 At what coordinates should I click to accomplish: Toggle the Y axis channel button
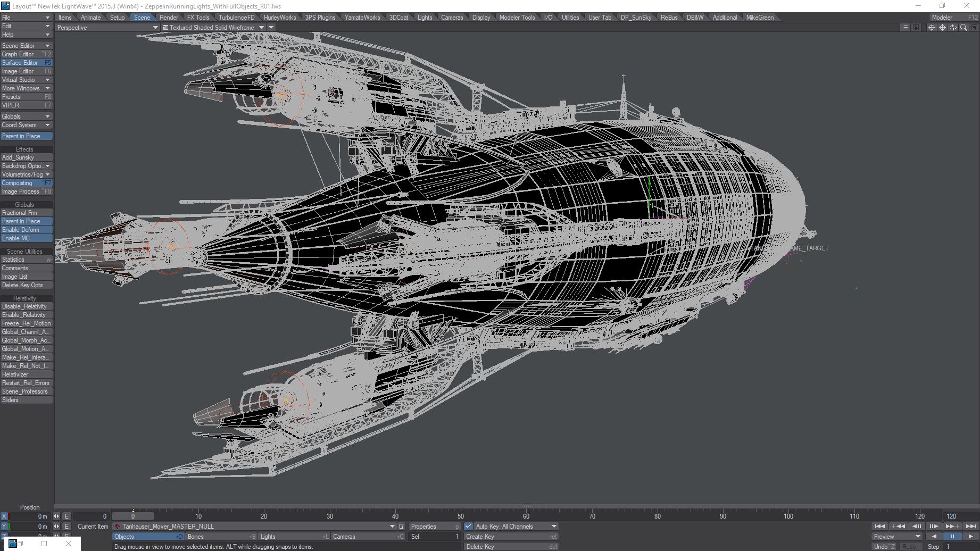pos(4,527)
